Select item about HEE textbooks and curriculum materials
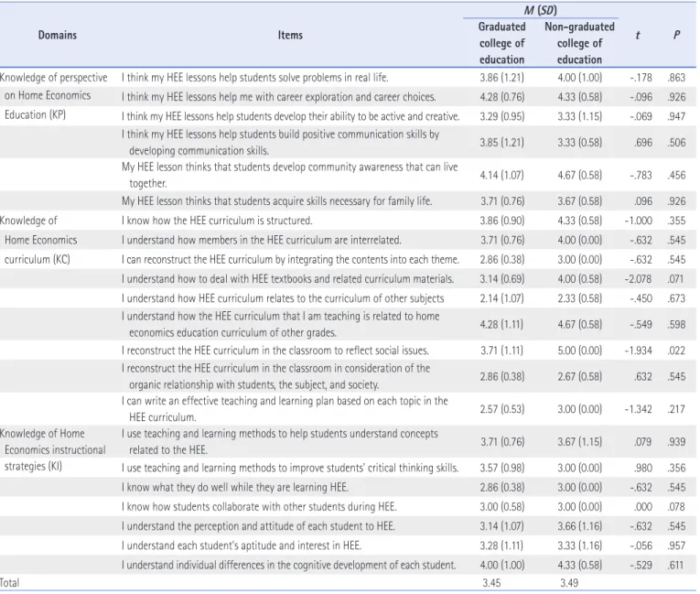Image resolution: width=700 pixels, height=594 pixels. [x=288, y=279]
